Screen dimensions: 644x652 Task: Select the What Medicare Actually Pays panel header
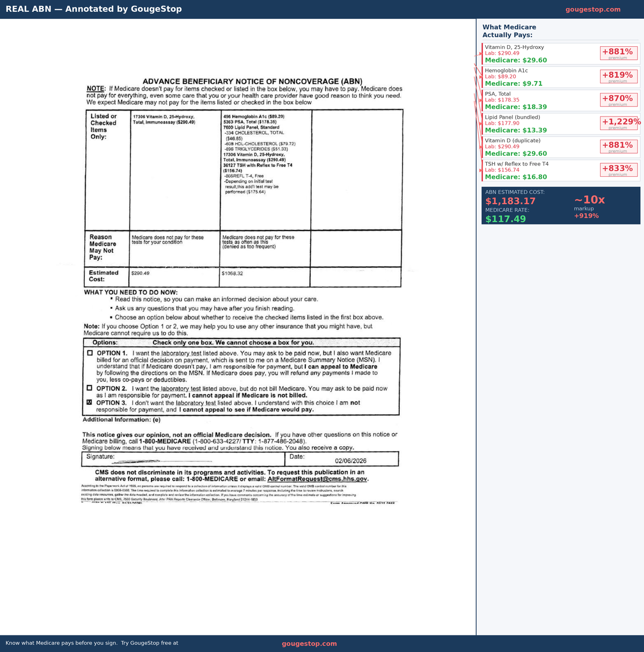pyautogui.click(x=509, y=31)
